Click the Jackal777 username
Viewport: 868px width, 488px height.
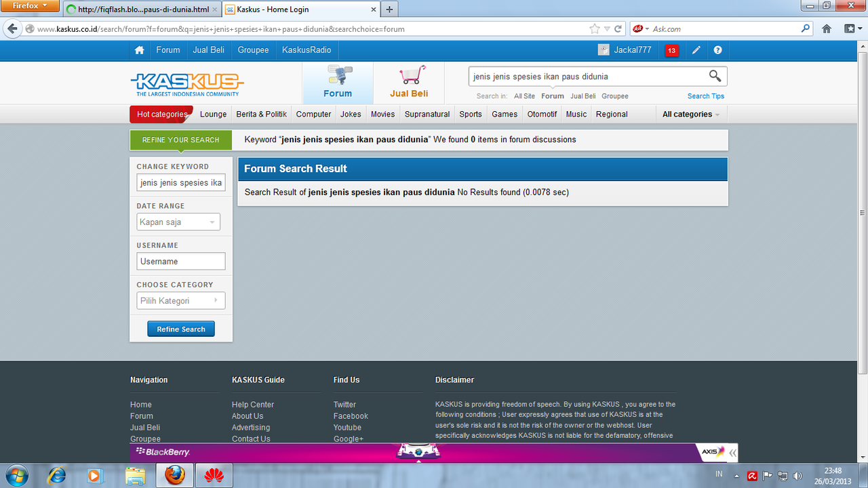coord(633,50)
